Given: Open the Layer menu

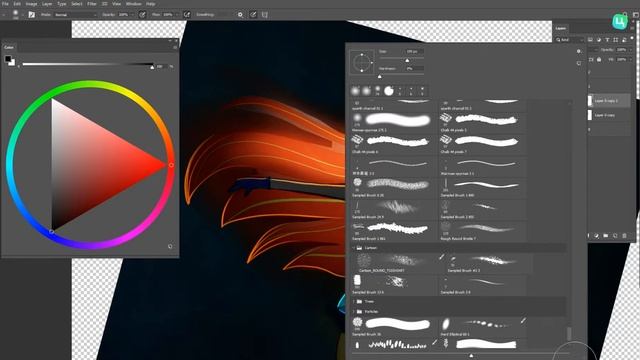Looking at the screenshot, I should (47, 4).
